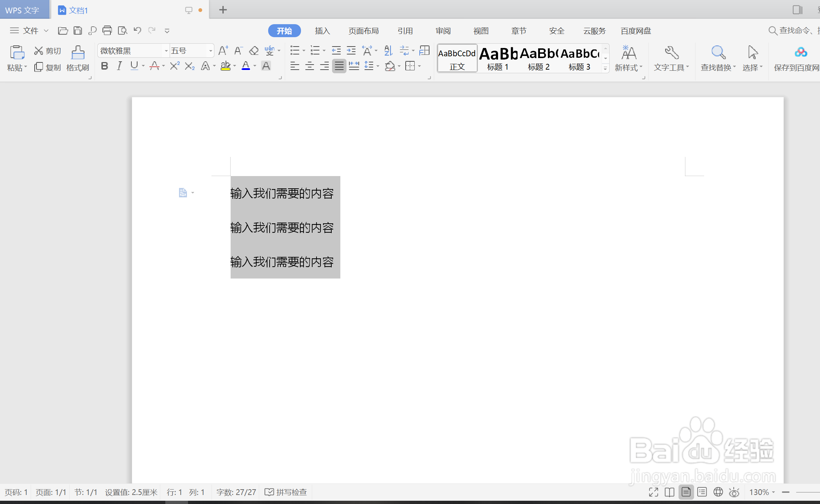
Task: Expand the 130% zoom level dropdown
Action: coord(773,492)
